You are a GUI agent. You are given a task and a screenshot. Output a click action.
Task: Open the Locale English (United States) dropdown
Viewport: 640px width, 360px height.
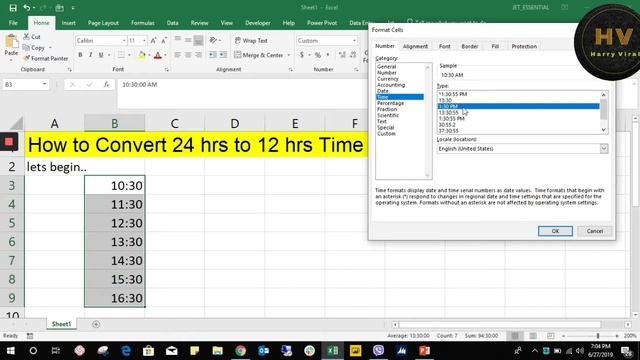(604, 149)
